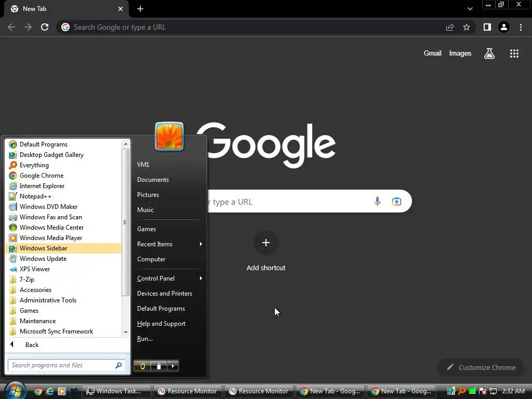The width and height of the screenshot is (532, 399).
Task: Open the Images link
Action: [460, 54]
